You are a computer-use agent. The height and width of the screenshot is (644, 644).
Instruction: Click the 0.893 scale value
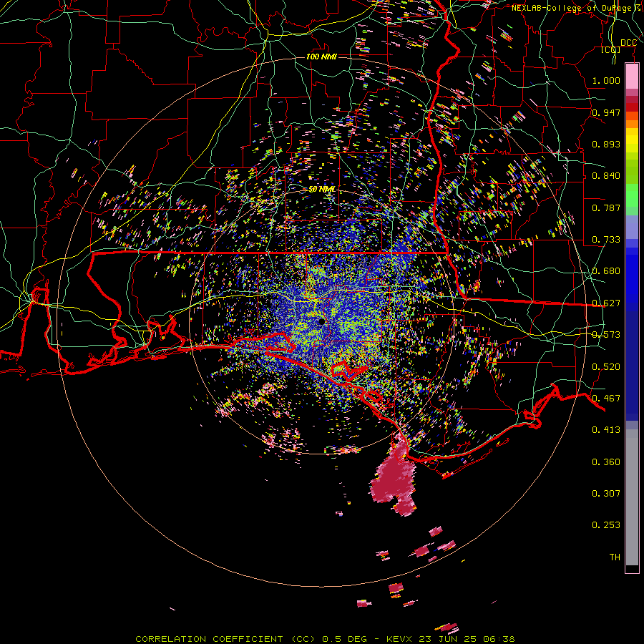(x=606, y=144)
